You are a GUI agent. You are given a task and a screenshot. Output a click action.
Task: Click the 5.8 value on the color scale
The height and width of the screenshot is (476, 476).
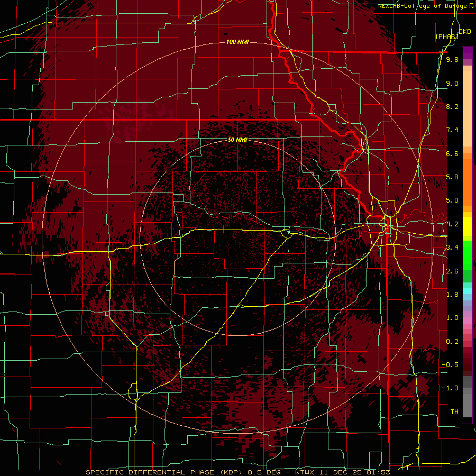tap(452, 177)
